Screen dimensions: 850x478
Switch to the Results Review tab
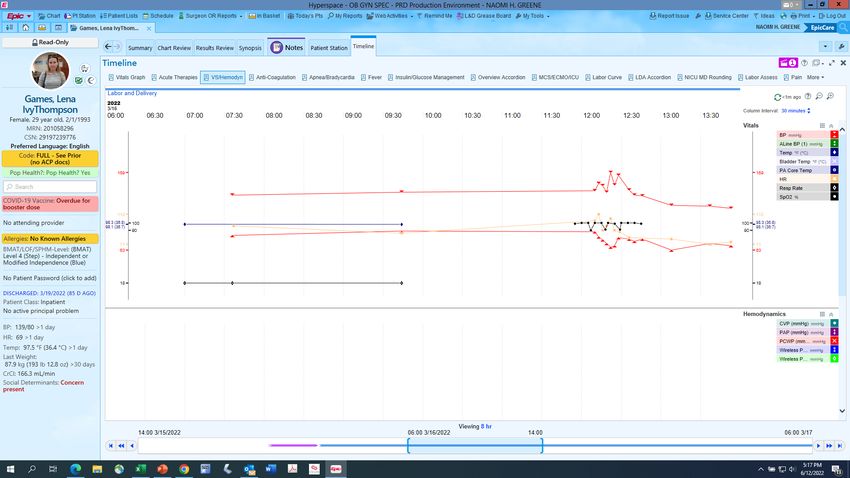(x=215, y=48)
